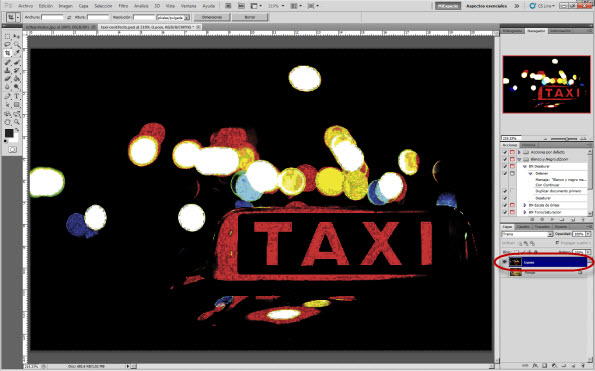Toggle checkbox for BN Desaturar action

click(x=505, y=167)
